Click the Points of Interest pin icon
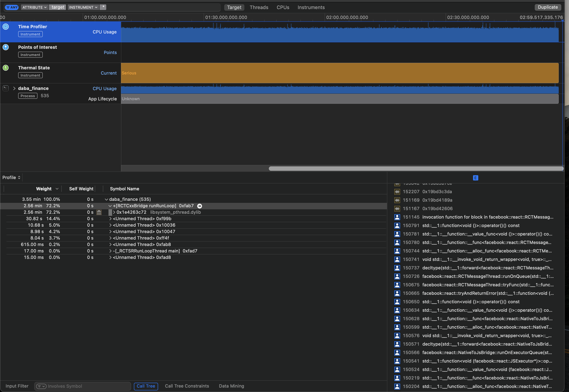Viewport: 569px width, 392px height. click(6, 47)
